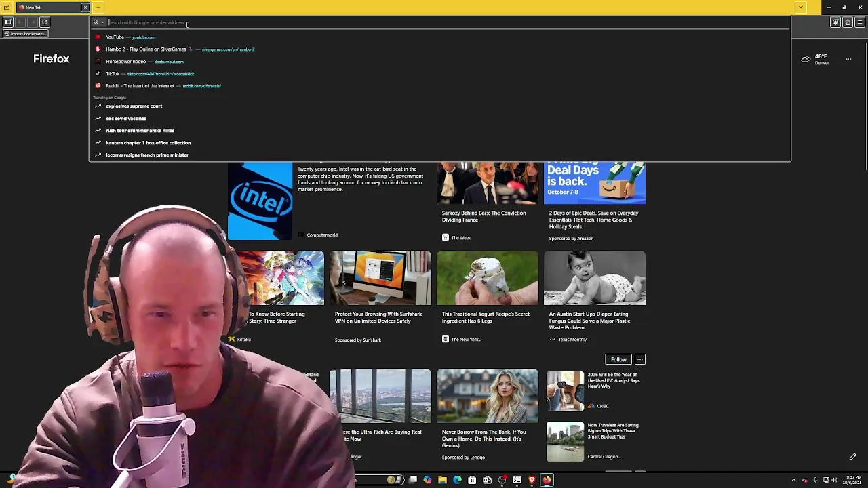Open the How Travelers Are Saving Big article
The height and width of the screenshot is (488, 868).
(595, 441)
